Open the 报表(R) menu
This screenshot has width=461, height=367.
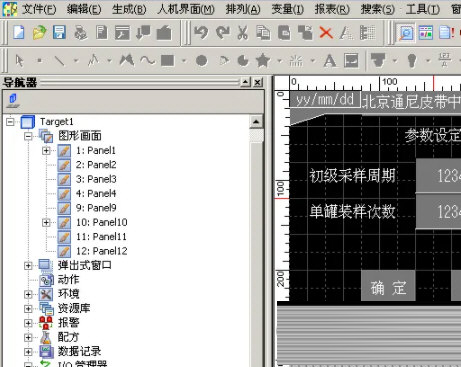coord(332,9)
